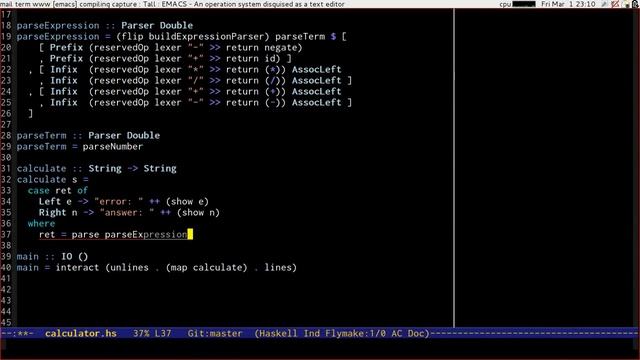The height and width of the screenshot is (360, 640).
Task: Click the closing bracket on line 26
Action: pyautogui.click(x=30, y=113)
